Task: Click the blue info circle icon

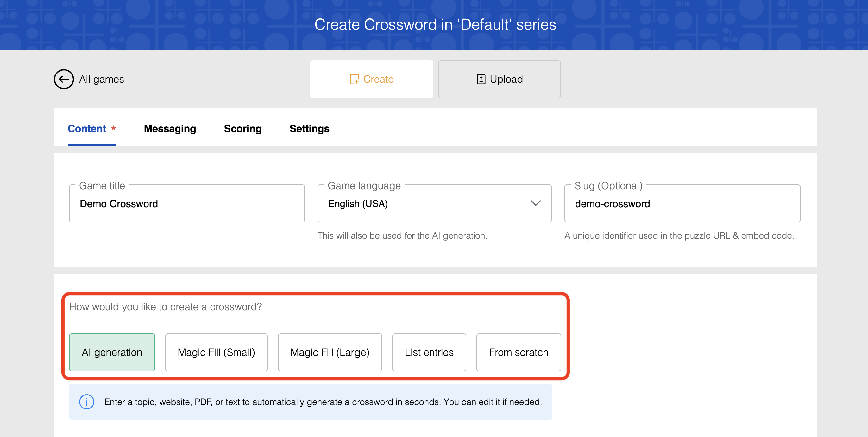Action: pyautogui.click(x=87, y=402)
